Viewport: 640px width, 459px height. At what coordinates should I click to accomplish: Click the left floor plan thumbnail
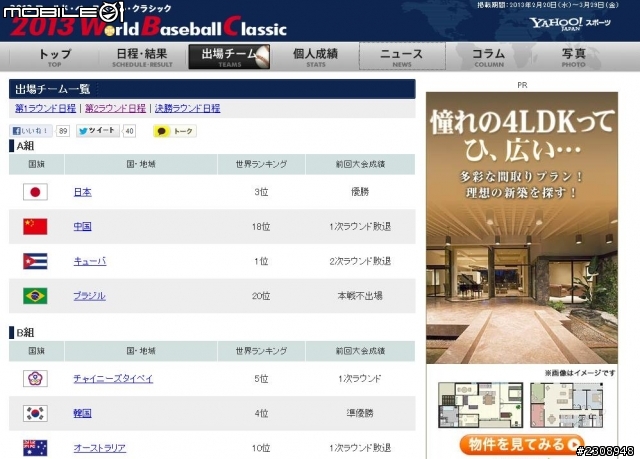click(x=480, y=405)
